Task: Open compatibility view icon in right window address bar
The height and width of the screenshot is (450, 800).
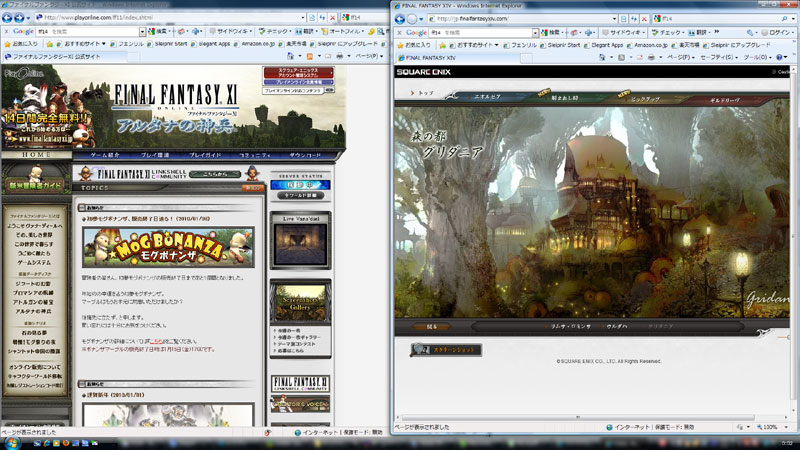Action: click(x=623, y=18)
